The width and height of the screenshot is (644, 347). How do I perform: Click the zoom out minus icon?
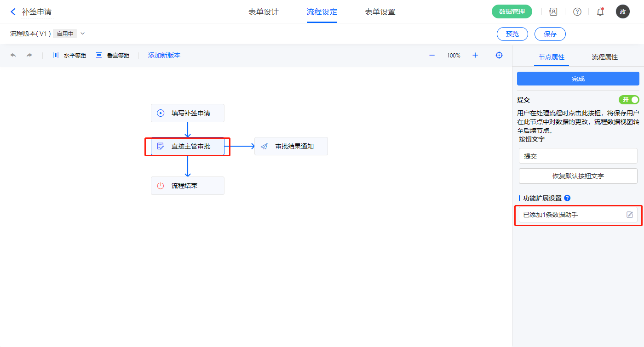pyautogui.click(x=432, y=55)
